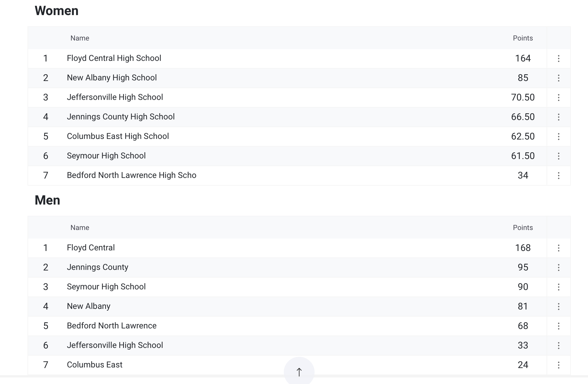Click three-dot menu for Men's Seymour row
Screen dimensions: 588x384
[558, 287]
